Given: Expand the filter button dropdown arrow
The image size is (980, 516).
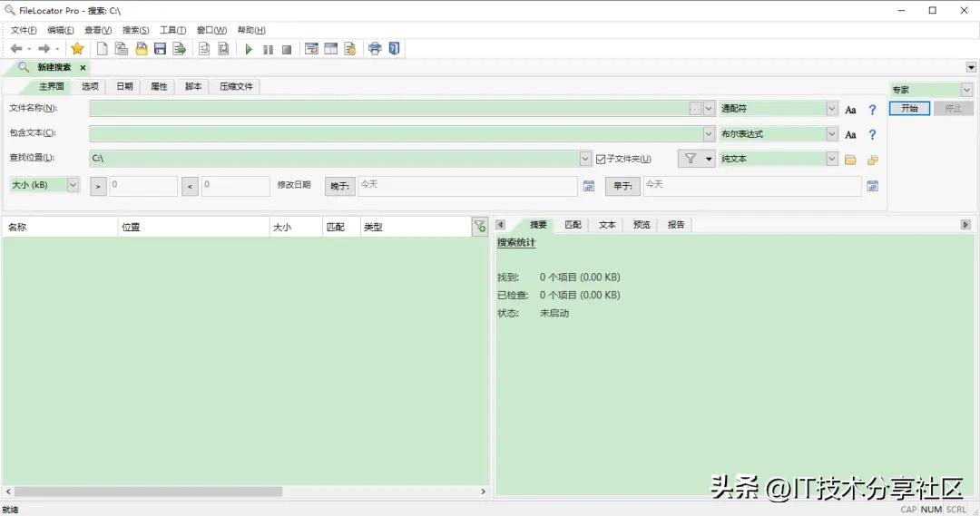Looking at the screenshot, I should click(709, 159).
